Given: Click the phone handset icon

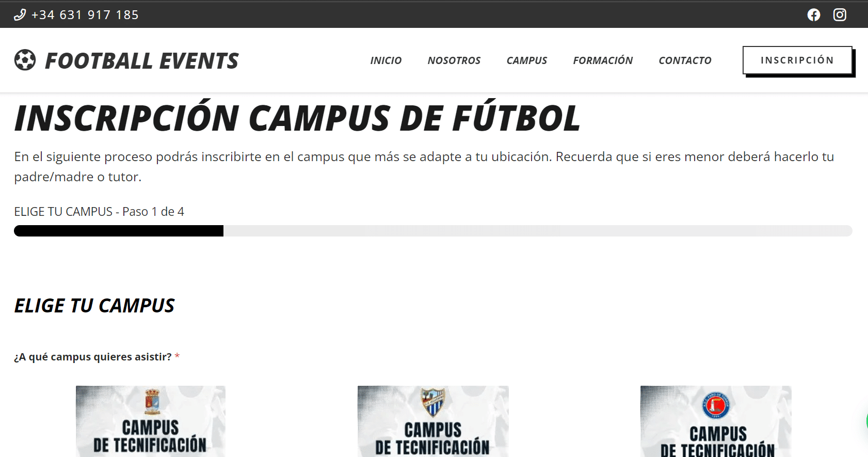Looking at the screenshot, I should coord(20,15).
